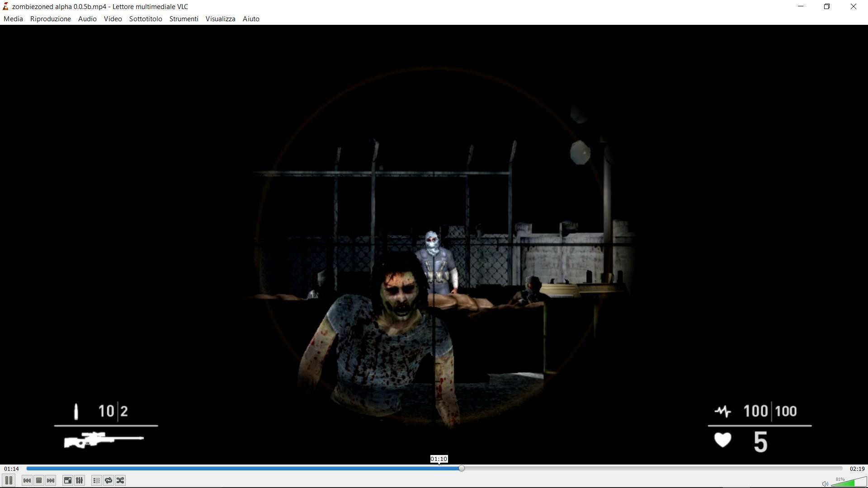Go to previous media track
This screenshot has height=488, width=868.
(x=27, y=480)
